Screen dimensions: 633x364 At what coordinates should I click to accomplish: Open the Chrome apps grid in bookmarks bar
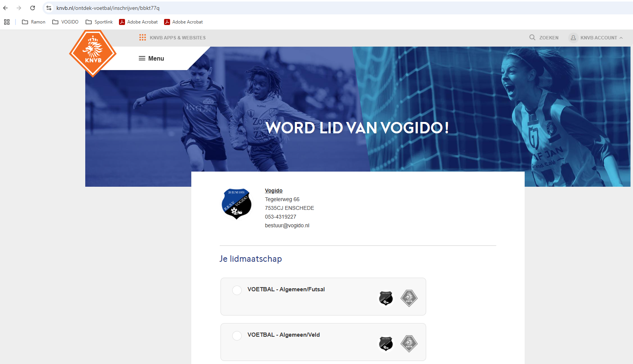[x=7, y=22]
